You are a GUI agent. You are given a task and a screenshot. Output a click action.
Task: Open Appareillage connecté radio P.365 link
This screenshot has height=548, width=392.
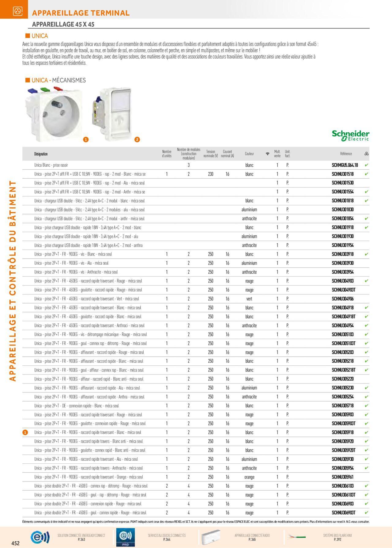click(x=252, y=537)
